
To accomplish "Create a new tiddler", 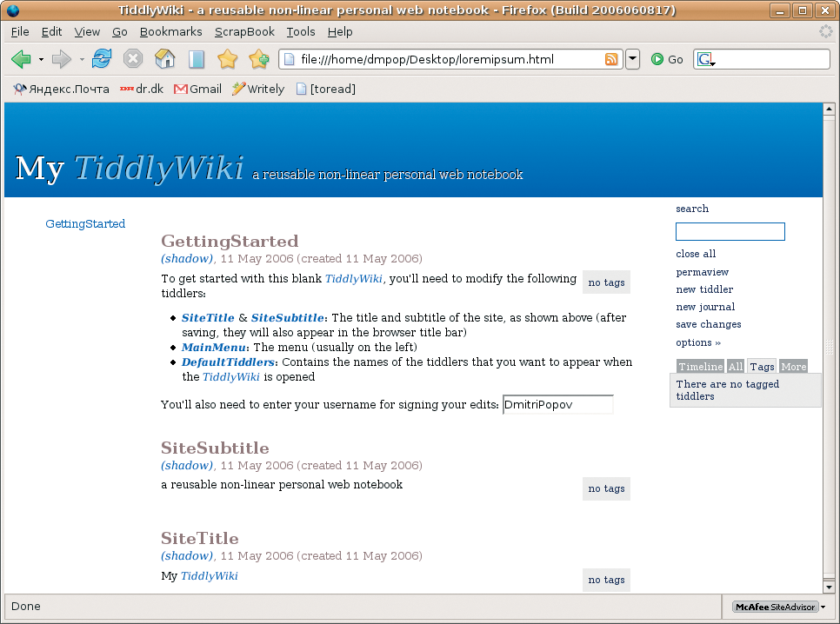I will coord(704,289).
